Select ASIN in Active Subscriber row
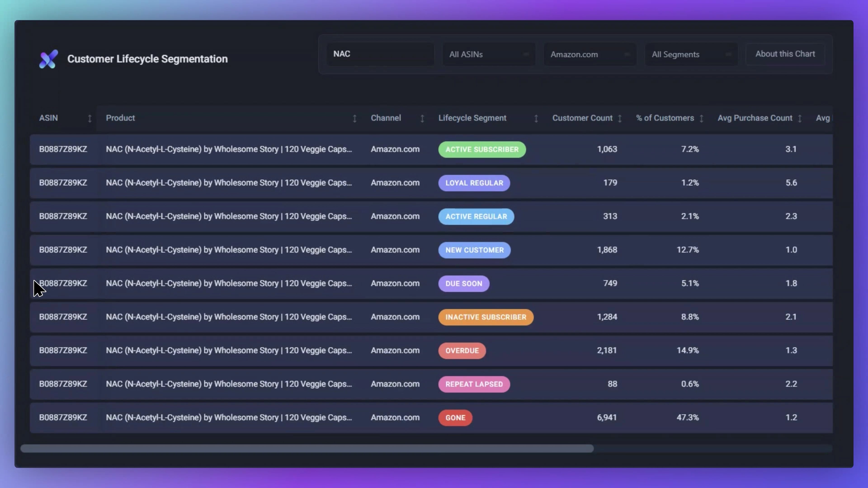Viewport: 868px width, 488px height. click(63, 149)
